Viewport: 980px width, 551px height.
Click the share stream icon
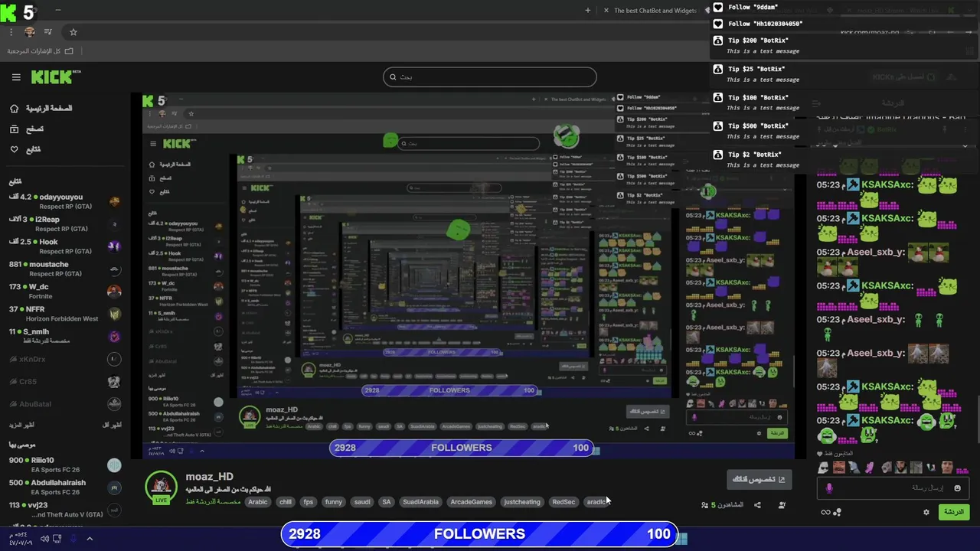(x=757, y=505)
